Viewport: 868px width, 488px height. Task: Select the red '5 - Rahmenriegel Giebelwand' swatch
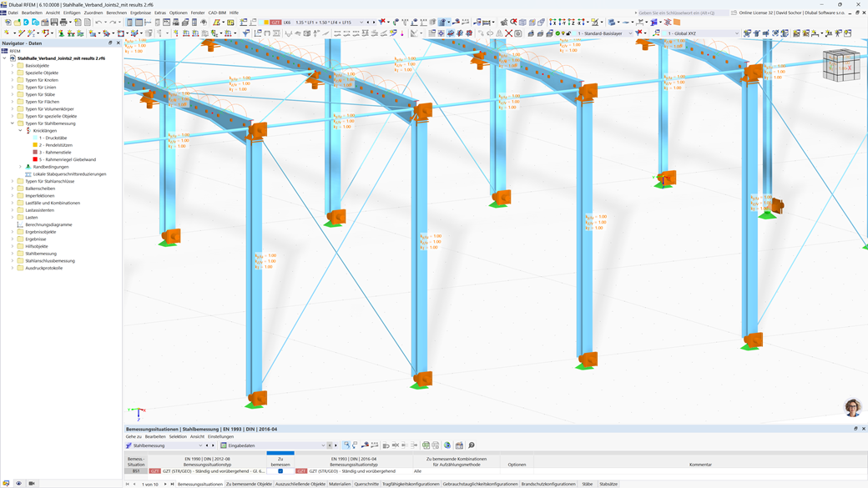35,159
